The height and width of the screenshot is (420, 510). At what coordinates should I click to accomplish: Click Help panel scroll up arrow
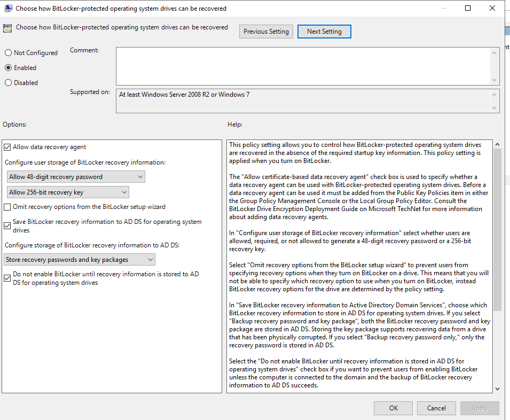click(497, 144)
